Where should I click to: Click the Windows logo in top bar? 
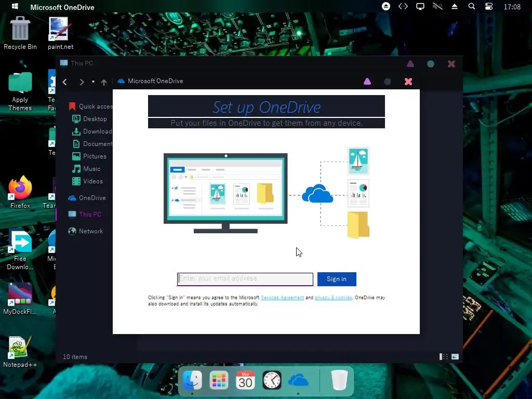pyautogui.click(x=15, y=6)
